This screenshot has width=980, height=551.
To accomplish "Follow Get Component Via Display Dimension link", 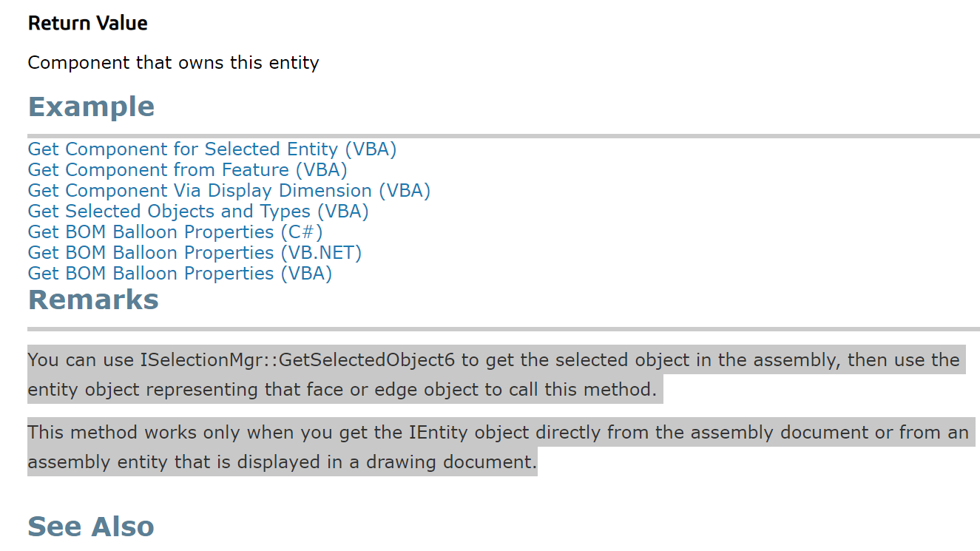I will [229, 191].
